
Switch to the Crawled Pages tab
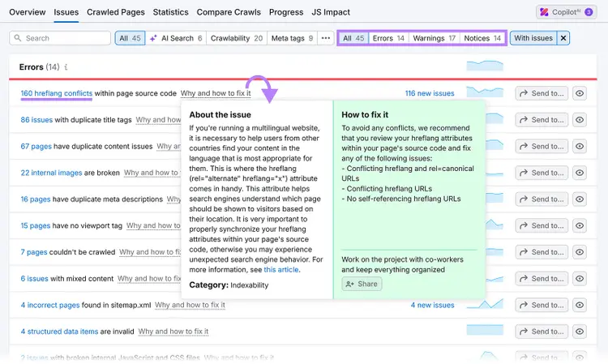point(116,12)
